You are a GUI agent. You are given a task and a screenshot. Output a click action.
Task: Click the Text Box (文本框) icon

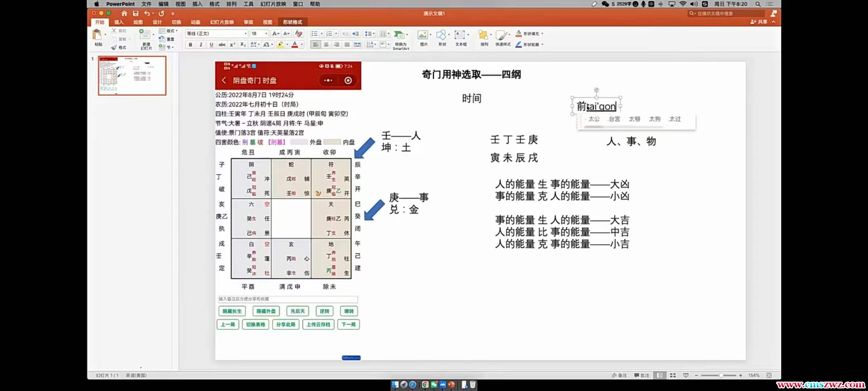click(459, 35)
